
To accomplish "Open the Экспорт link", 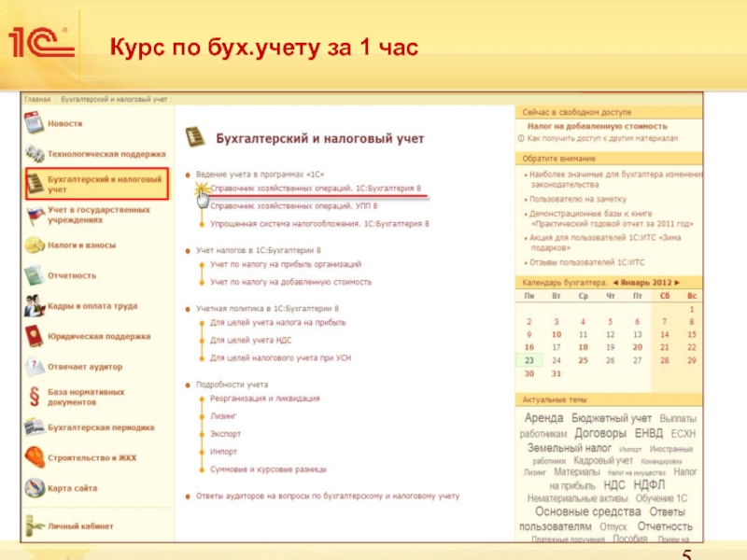I will pos(225,434).
